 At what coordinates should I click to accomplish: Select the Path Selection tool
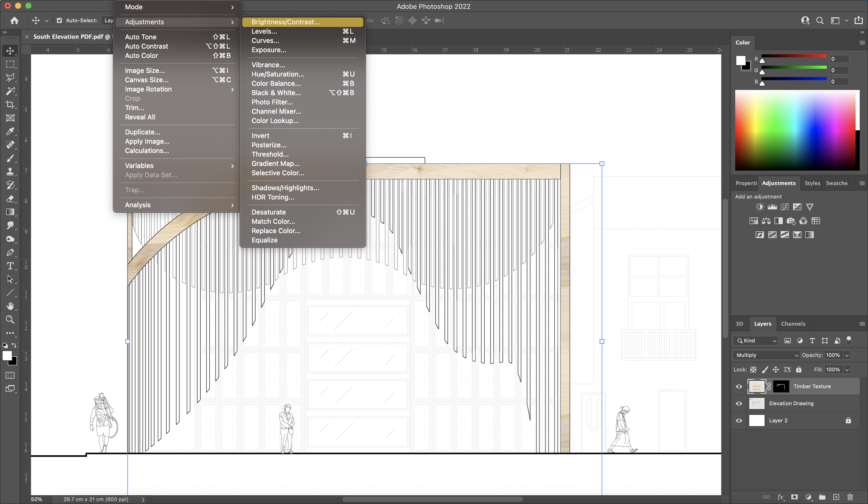pyautogui.click(x=10, y=279)
